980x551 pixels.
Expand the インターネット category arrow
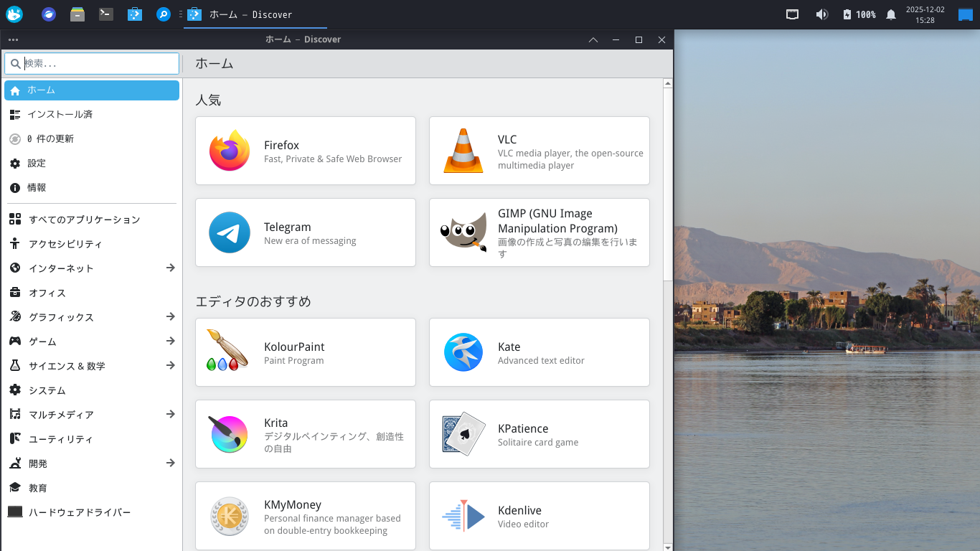click(x=170, y=268)
